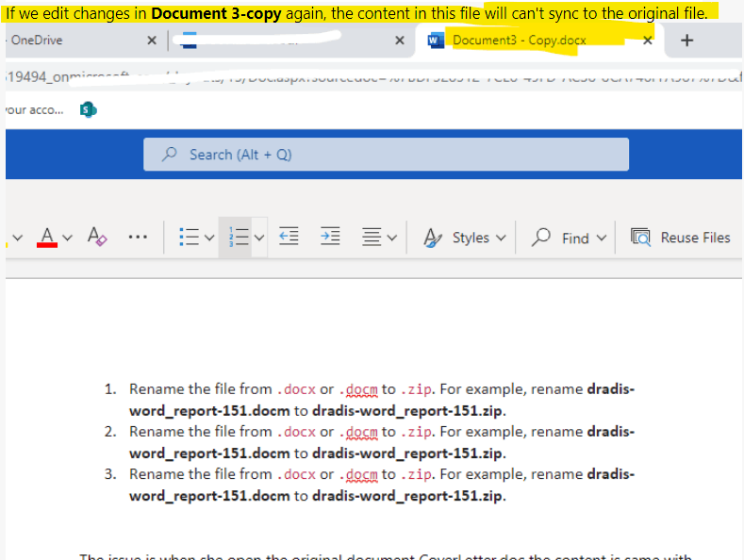
Task: Close the OneDrive browser tab
Action: [152, 41]
